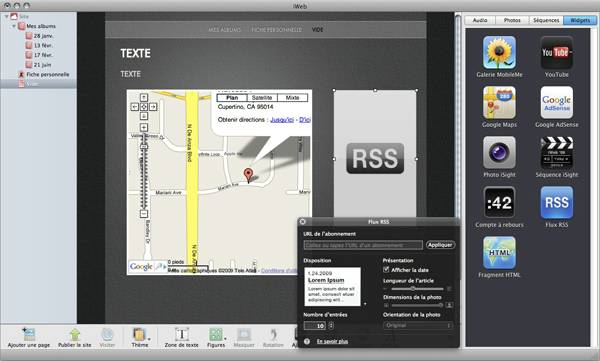This screenshot has height=361, width=600.
Task: Zoom out on the map
Action: pyautogui.click(x=144, y=214)
